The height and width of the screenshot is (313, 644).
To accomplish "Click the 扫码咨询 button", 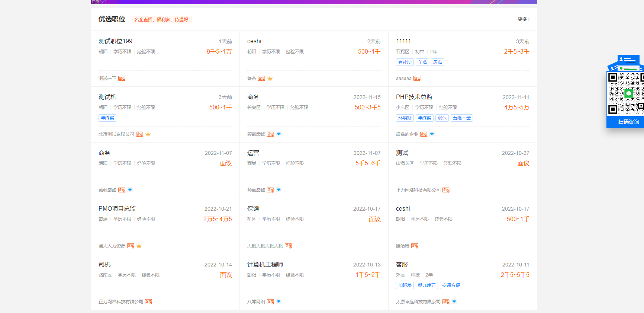I will pyautogui.click(x=628, y=122).
